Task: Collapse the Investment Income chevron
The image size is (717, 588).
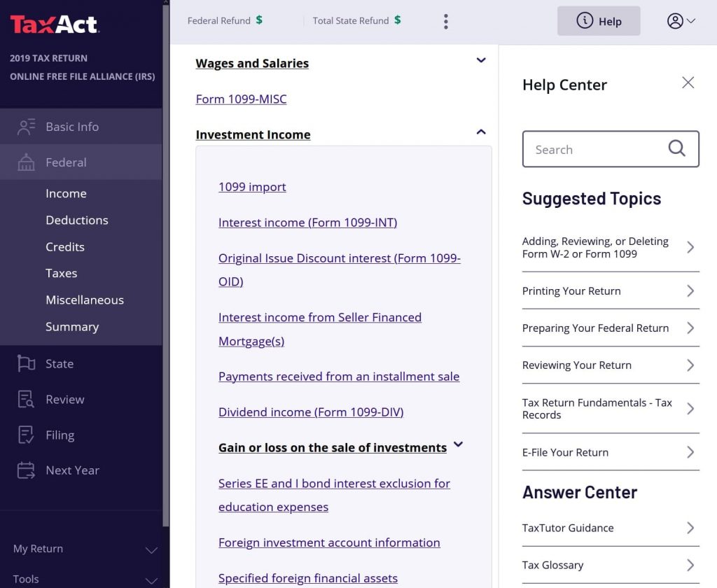Action: click(481, 132)
